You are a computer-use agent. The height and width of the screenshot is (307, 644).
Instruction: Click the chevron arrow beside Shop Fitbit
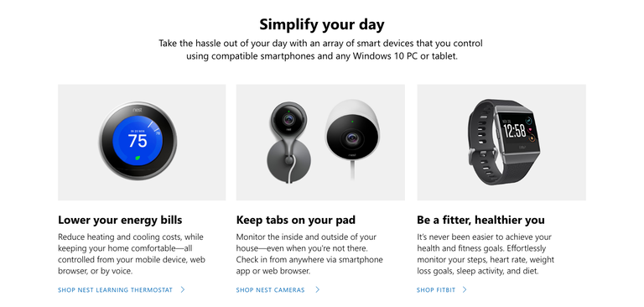pos(465,289)
